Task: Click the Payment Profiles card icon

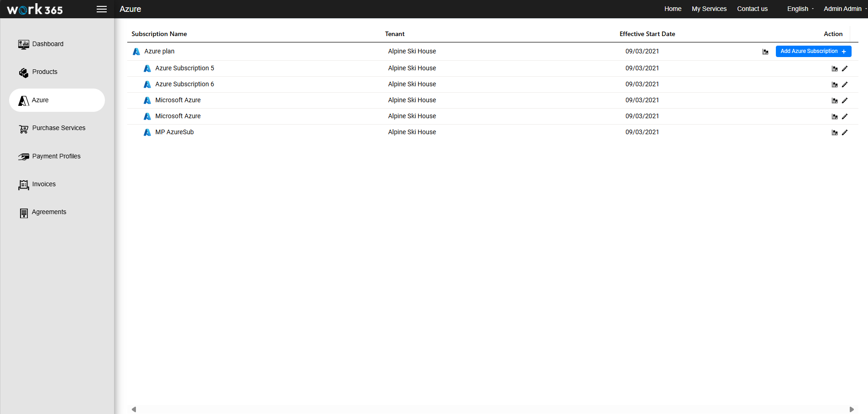Action: [x=24, y=157]
